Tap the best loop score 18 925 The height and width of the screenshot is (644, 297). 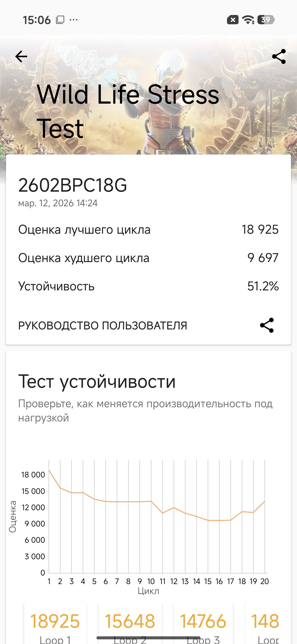tap(260, 230)
